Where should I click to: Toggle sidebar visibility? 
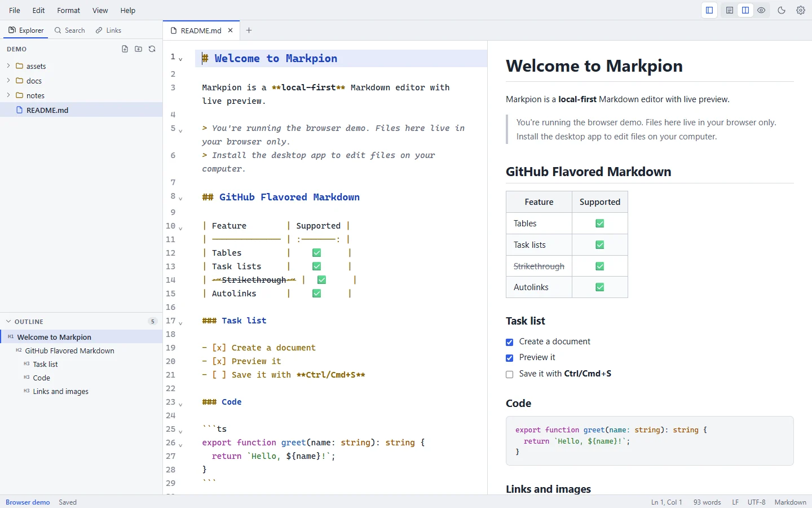[x=709, y=10]
